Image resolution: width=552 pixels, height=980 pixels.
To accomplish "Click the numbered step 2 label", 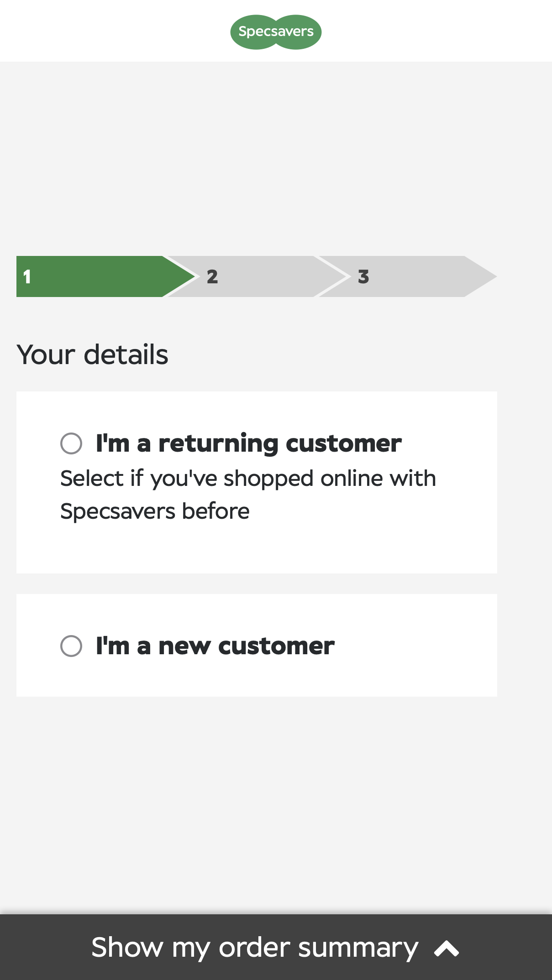I will point(213,276).
